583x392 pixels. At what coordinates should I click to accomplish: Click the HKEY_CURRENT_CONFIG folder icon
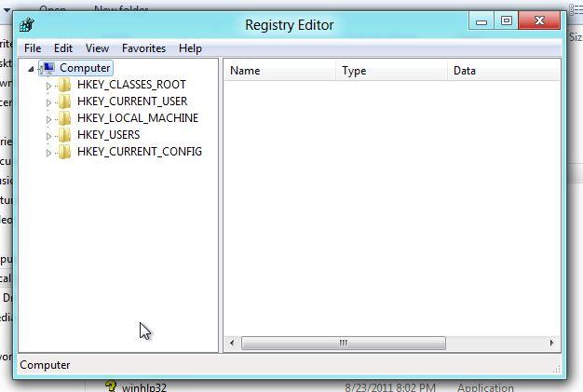64,152
